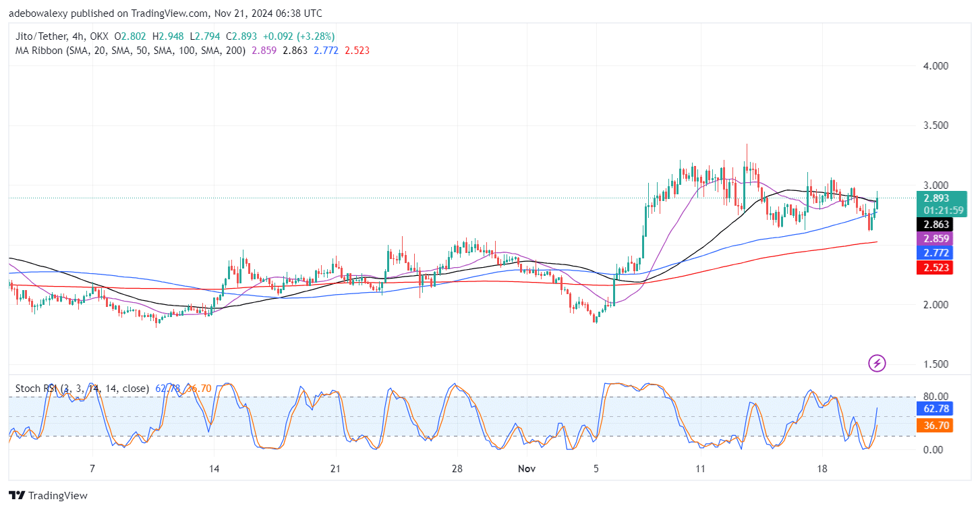
Task: Click the 11 date label on time axis
Action: click(x=700, y=468)
